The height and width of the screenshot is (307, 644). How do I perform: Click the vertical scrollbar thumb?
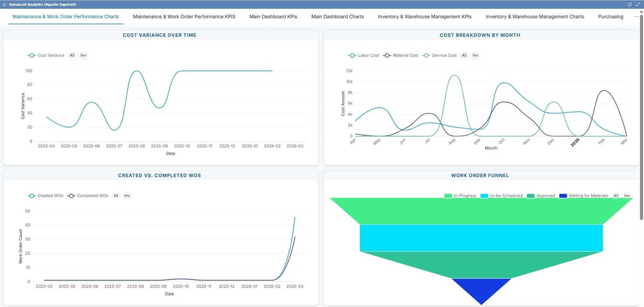[x=641, y=117]
